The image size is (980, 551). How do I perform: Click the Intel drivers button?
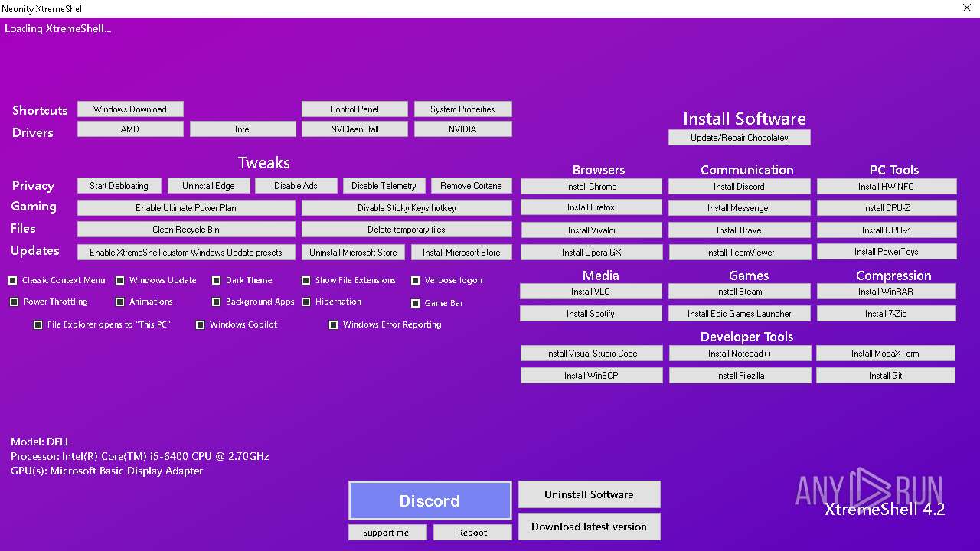point(243,129)
